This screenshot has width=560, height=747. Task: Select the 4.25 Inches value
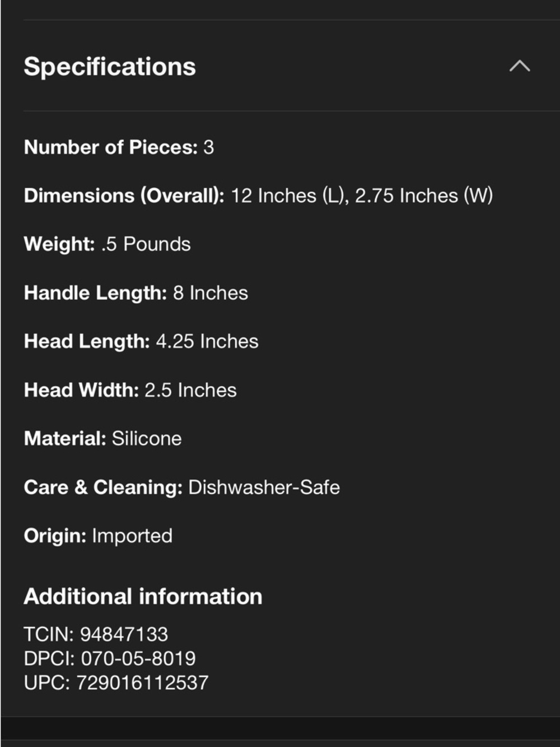click(207, 341)
